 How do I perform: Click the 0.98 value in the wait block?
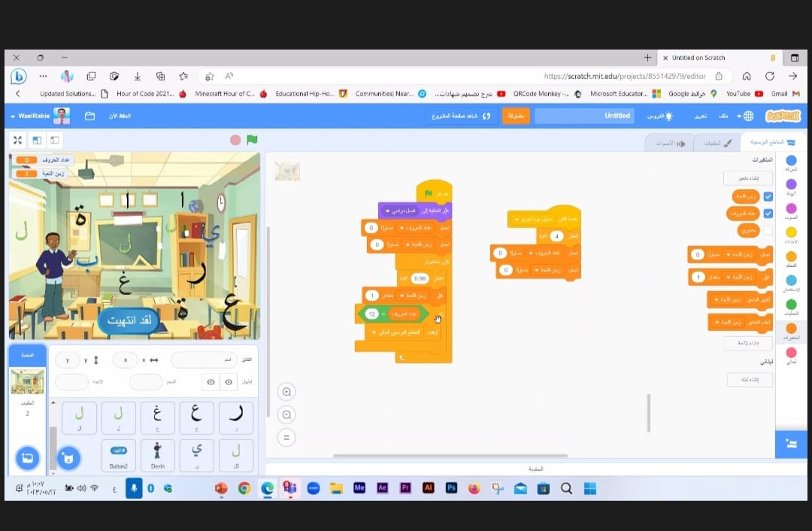tap(420, 278)
